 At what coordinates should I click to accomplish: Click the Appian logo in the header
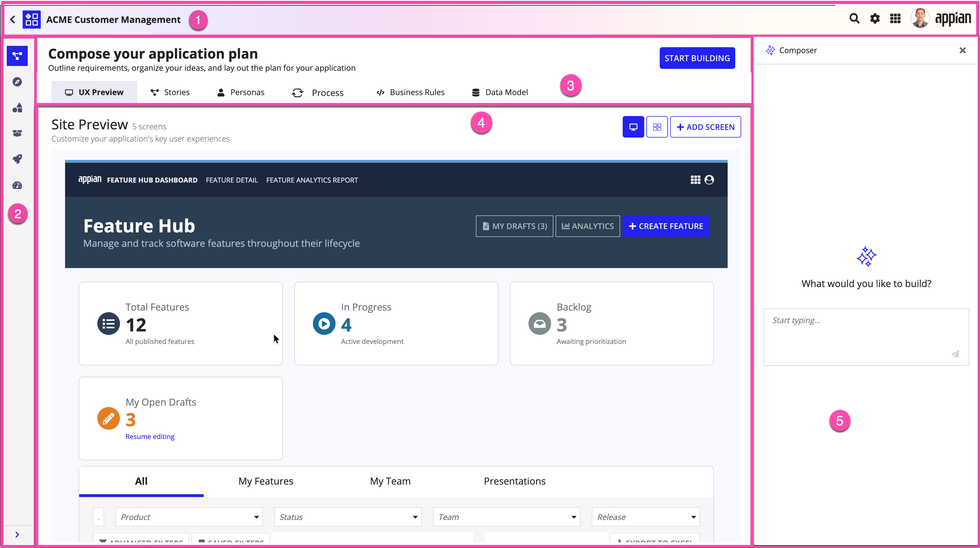[x=953, y=19]
